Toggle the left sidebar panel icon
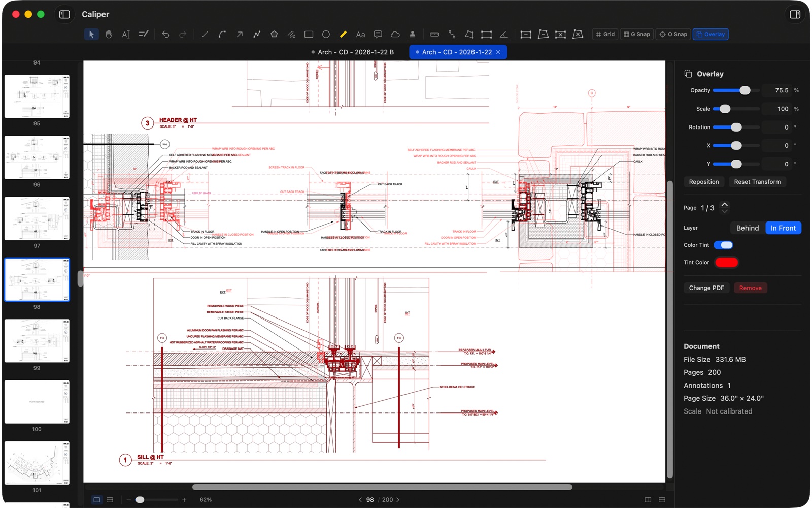The width and height of the screenshot is (812, 508). pyautogui.click(x=64, y=14)
